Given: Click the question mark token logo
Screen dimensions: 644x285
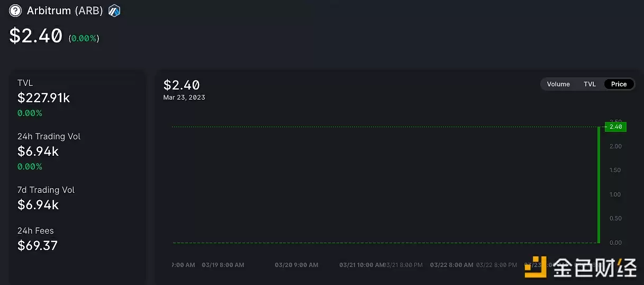Looking at the screenshot, I should (15, 11).
